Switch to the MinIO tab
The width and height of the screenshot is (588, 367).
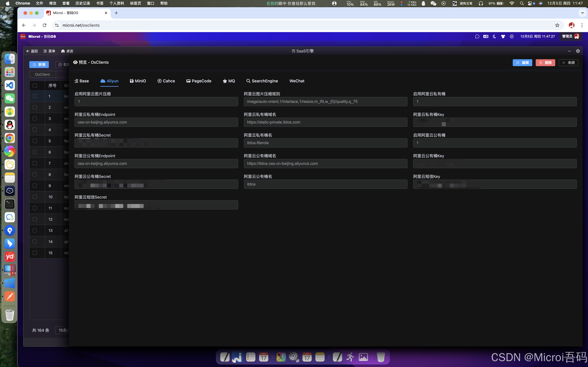pyautogui.click(x=138, y=81)
